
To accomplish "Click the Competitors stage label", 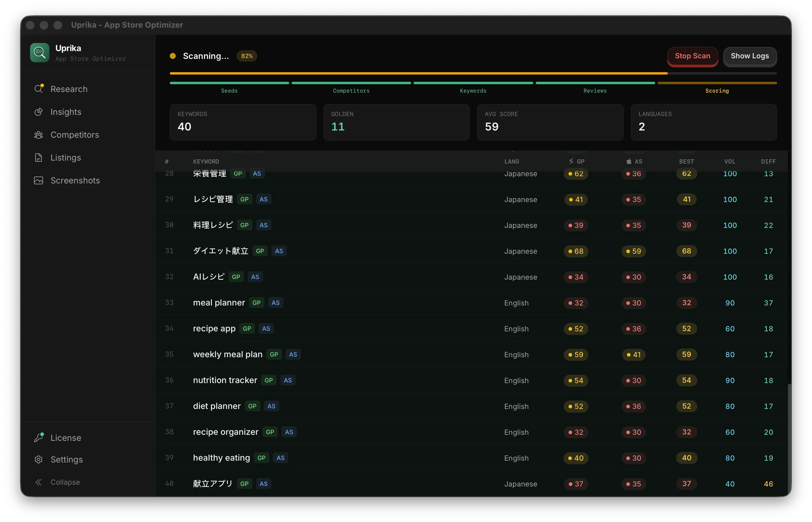I will click(351, 91).
